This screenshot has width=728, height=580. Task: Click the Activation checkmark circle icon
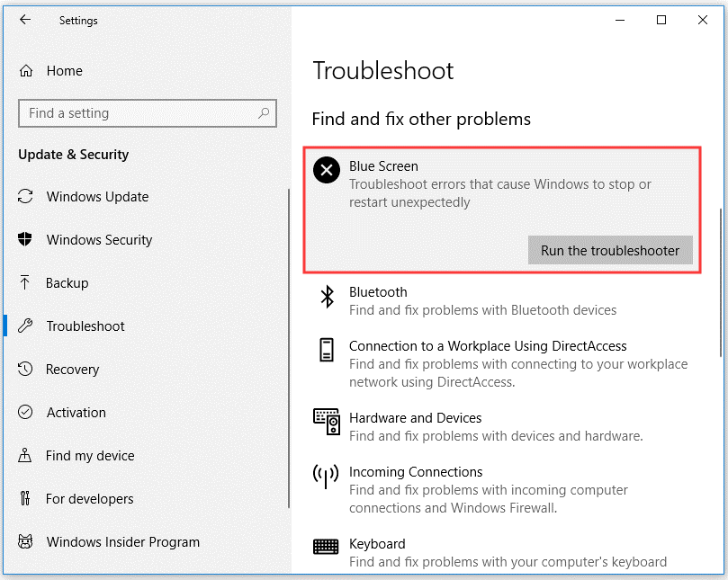(25, 412)
